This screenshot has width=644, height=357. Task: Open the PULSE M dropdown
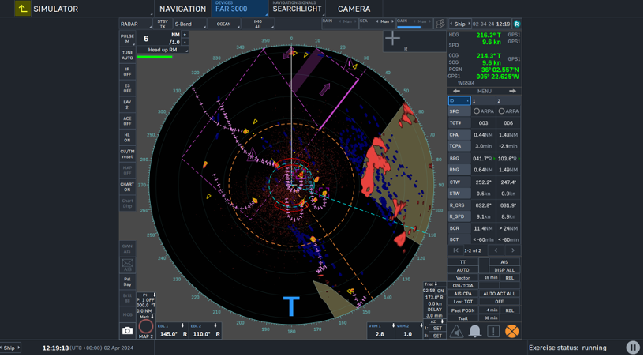tap(127, 39)
